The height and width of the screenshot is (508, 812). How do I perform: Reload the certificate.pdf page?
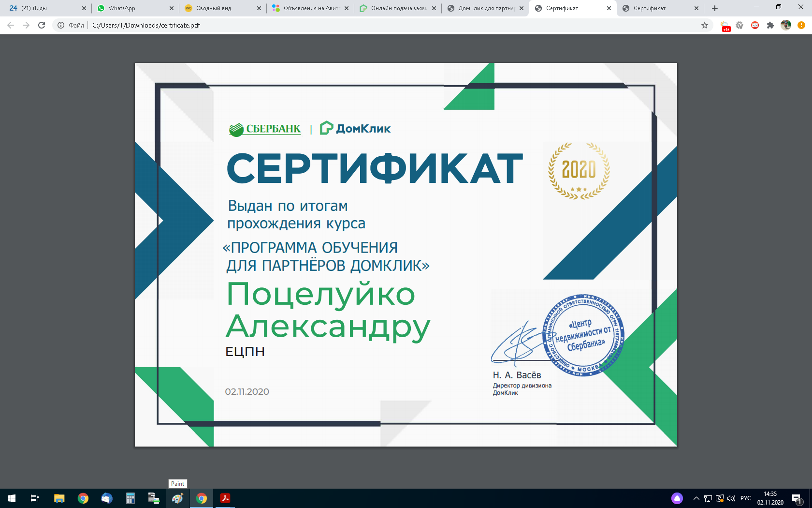pyautogui.click(x=42, y=25)
